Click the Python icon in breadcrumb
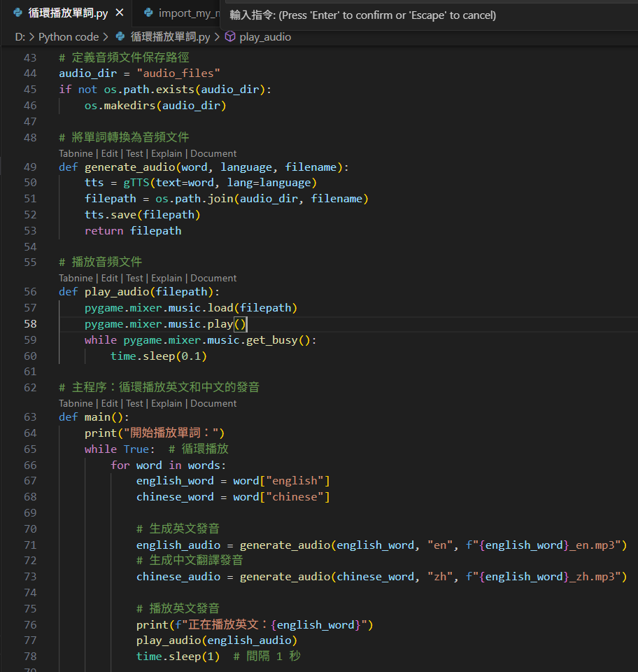638x672 pixels. tap(120, 36)
